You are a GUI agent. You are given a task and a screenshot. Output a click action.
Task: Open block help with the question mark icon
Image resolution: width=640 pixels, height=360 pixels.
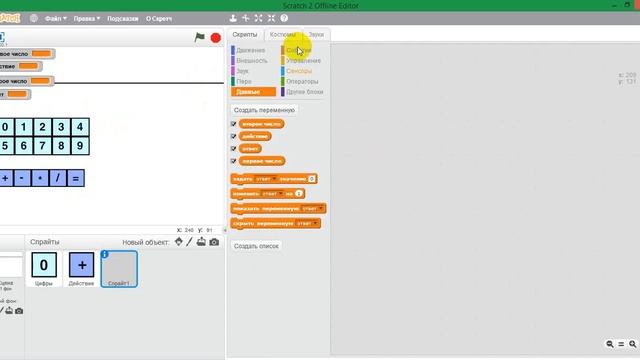pyautogui.click(x=284, y=18)
